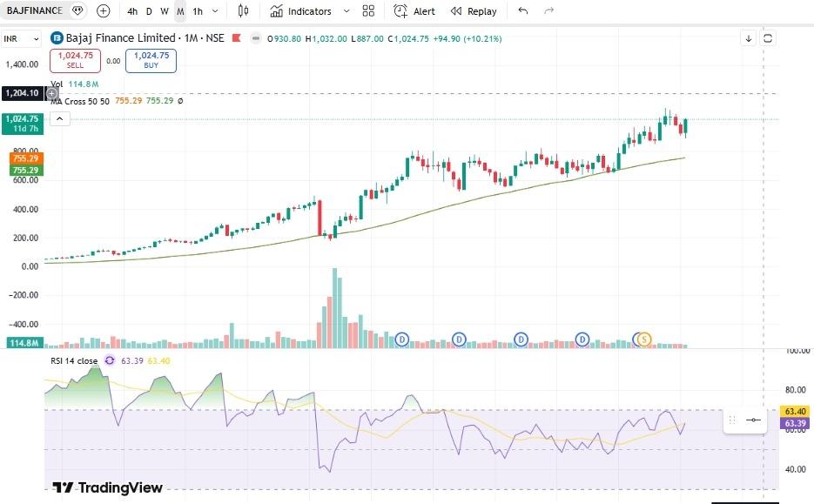Redo the chart action
This screenshot has width=814, height=504.
(x=548, y=10)
